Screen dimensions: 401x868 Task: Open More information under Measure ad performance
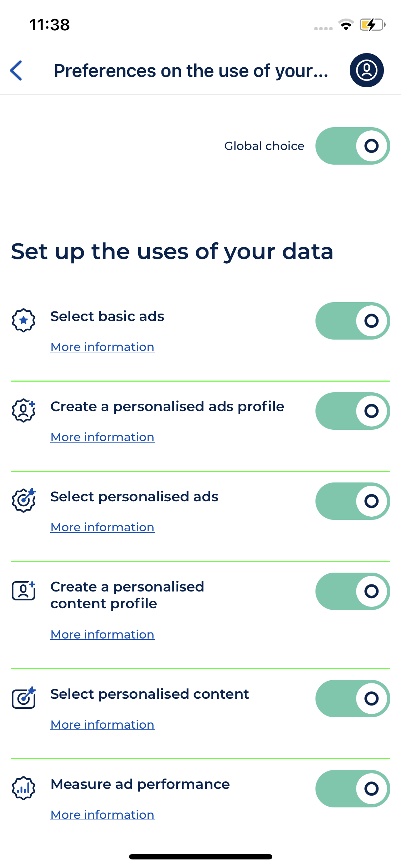coord(102,815)
